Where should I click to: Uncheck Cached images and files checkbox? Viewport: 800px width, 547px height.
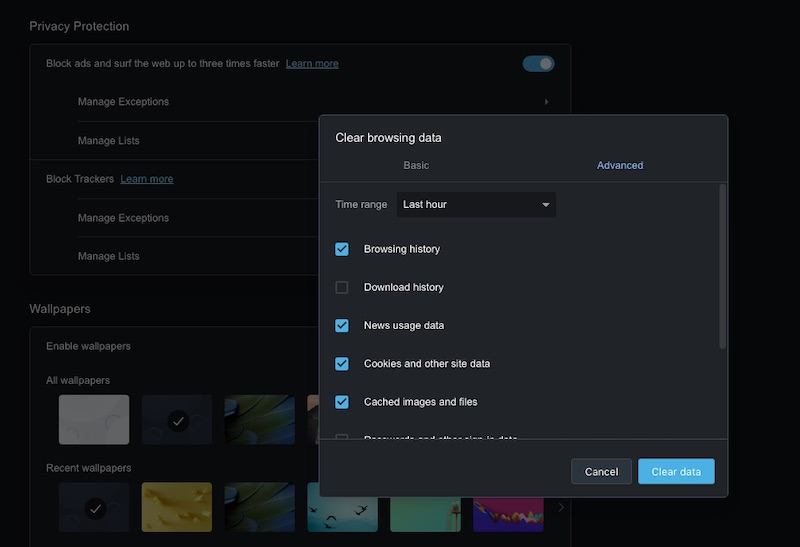[x=342, y=402]
